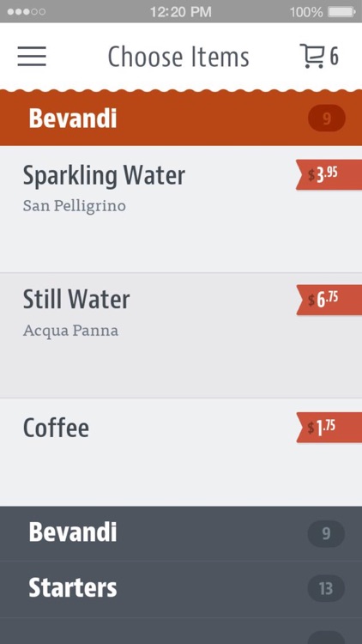Tap the 13 badge next to Starters

point(326,588)
